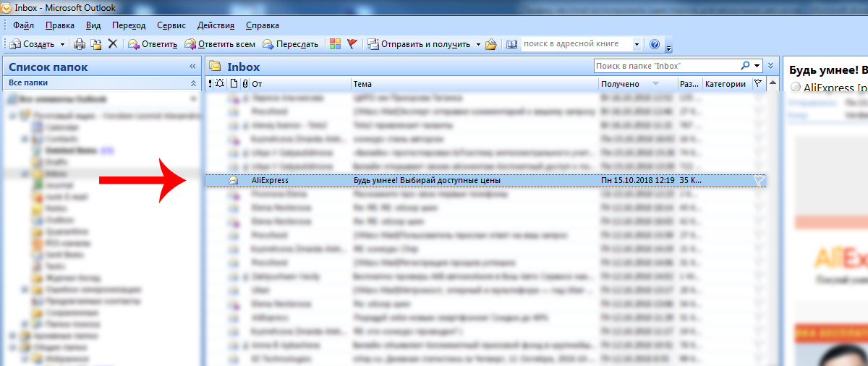
Task: Click the blue Help question mark icon
Action: (x=655, y=44)
